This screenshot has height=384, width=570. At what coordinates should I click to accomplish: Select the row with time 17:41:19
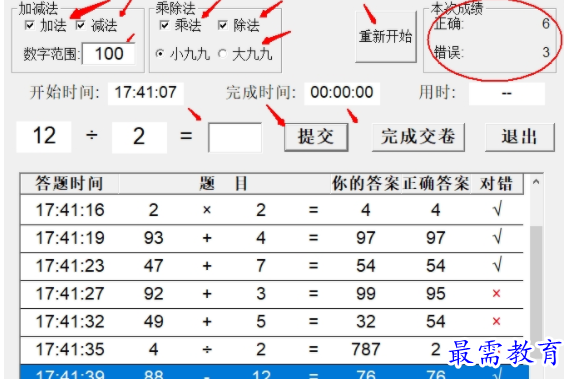(272, 238)
